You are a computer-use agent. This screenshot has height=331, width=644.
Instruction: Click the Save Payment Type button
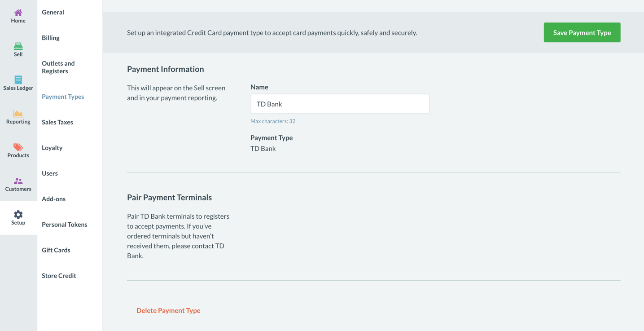click(x=582, y=32)
